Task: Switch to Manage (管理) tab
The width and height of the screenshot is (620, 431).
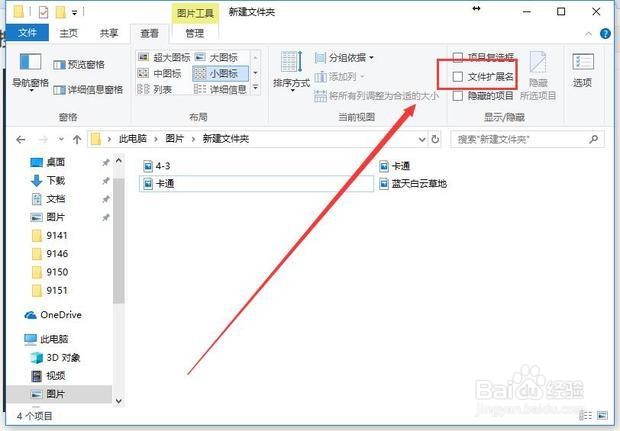Action: [x=195, y=33]
